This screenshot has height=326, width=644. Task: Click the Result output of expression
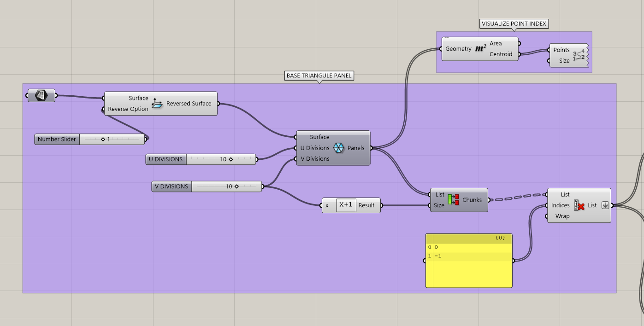(366, 205)
